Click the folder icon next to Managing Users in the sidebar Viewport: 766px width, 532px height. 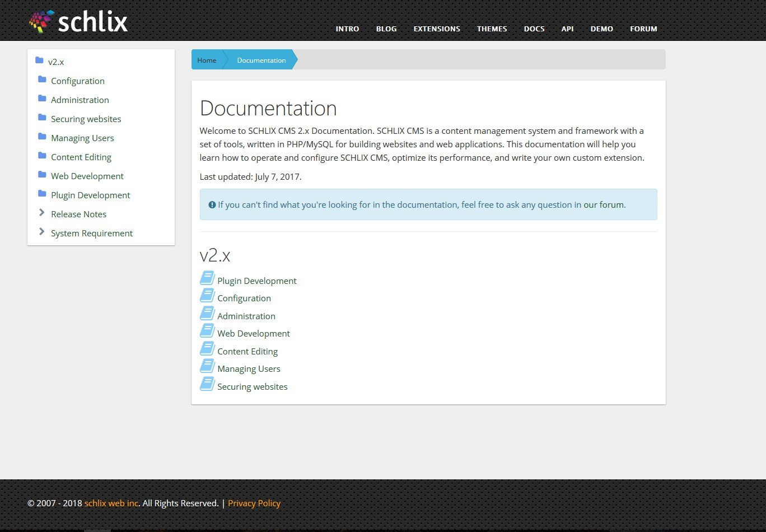[x=42, y=137]
